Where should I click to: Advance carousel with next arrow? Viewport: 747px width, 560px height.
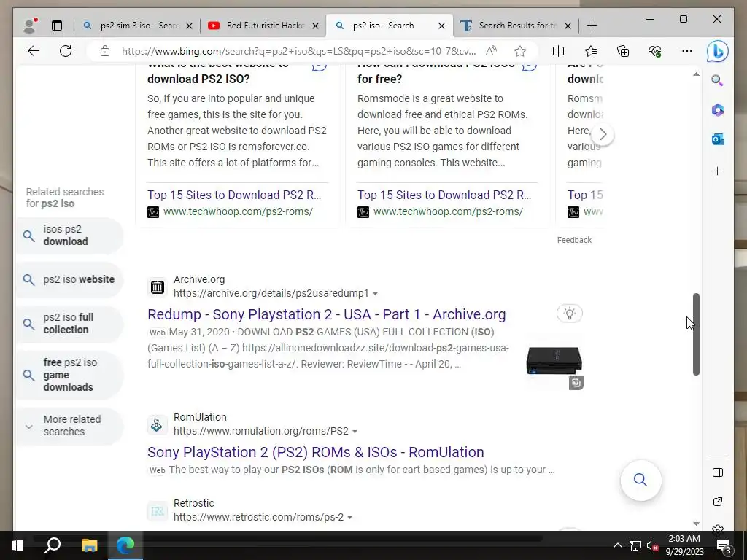click(x=603, y=135)
